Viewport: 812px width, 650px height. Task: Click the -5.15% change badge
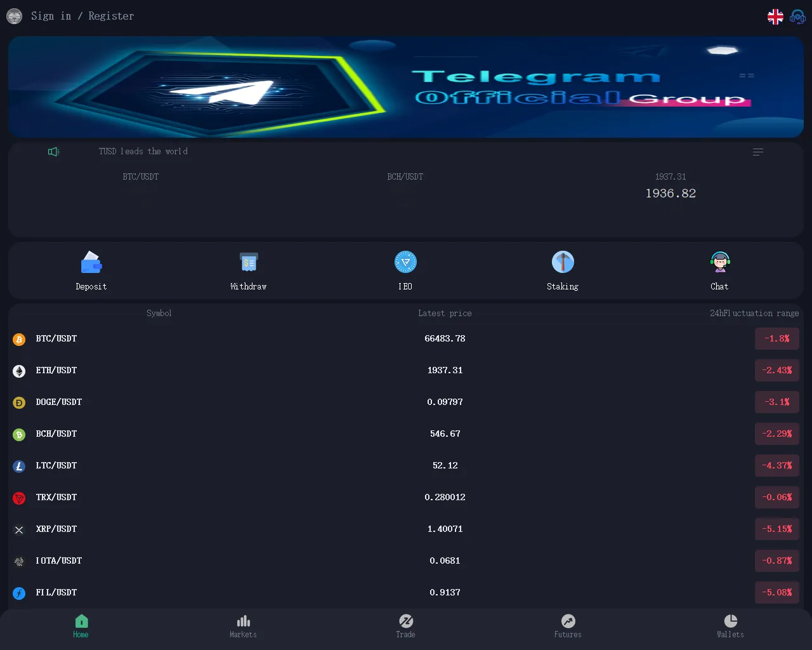777,529
